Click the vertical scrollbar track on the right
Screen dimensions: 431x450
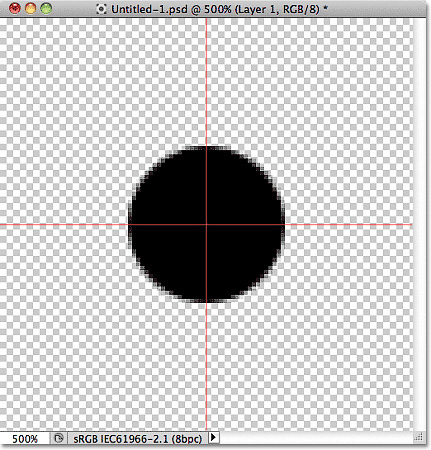(x=419, y=224)
